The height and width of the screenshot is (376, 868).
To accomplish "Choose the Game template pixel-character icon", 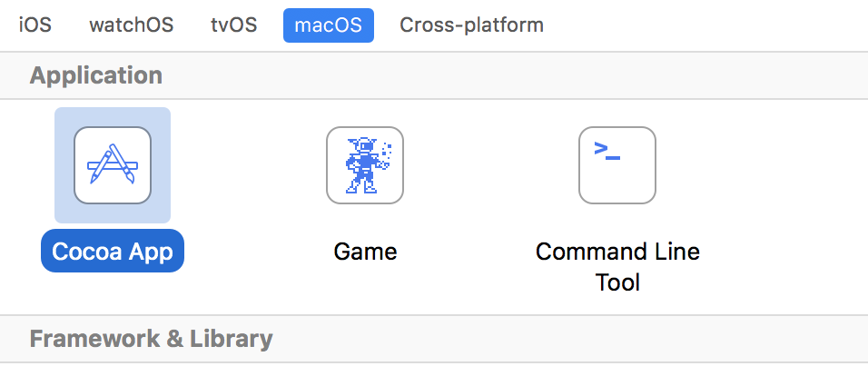I will click(x=365, y=165).
